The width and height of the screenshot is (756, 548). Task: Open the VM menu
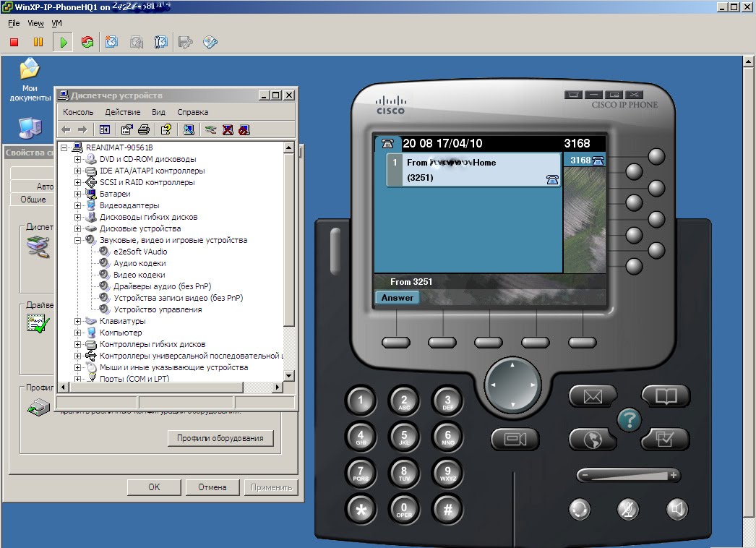click(x=56, y=23)
